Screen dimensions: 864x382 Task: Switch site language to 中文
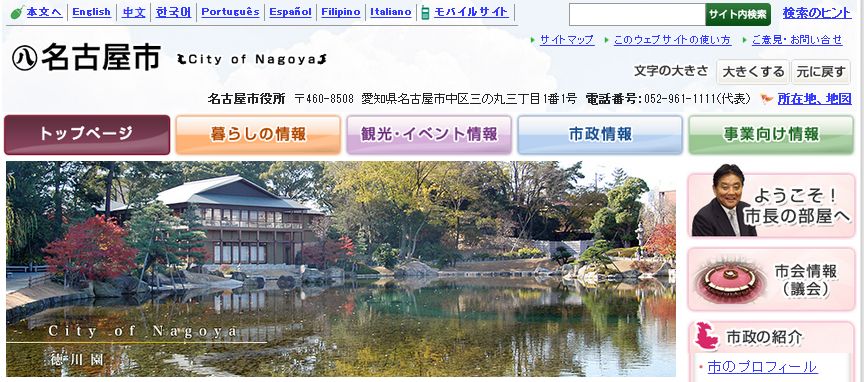pyautogui.click(x=134, y=12)
